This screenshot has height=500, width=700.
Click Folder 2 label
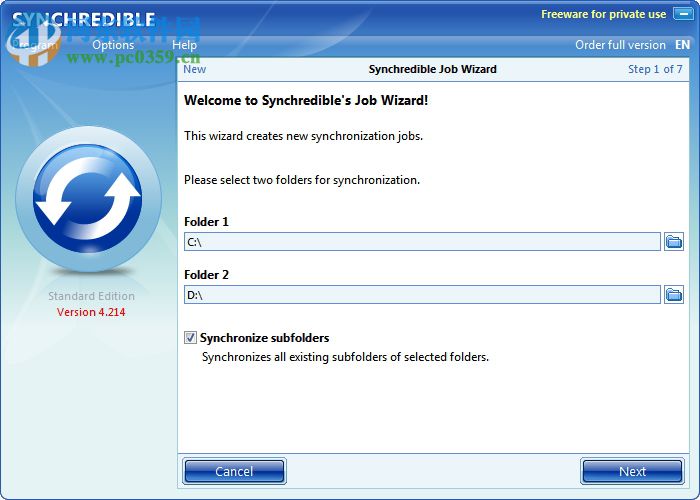pyautogui.click(x=206, y=275)
